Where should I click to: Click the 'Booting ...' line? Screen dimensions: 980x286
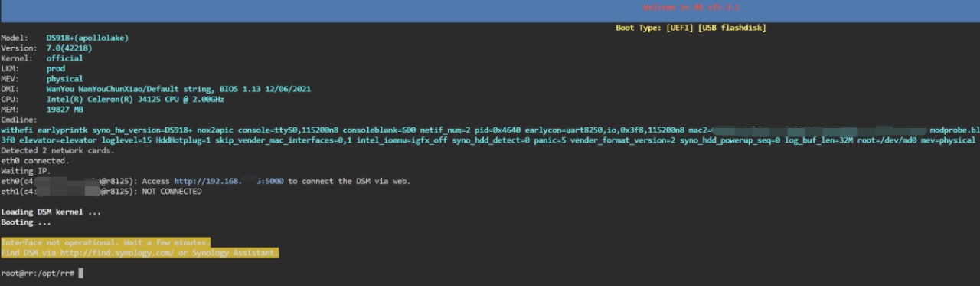26,222
